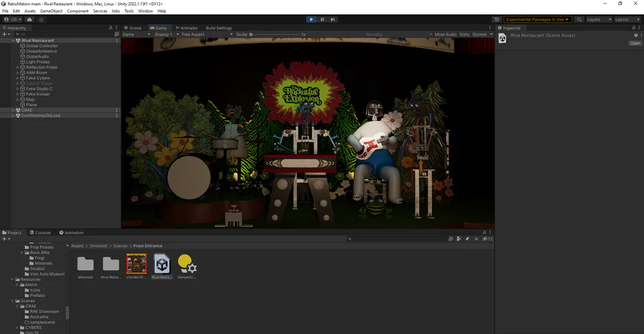The width and height of the screenshot is (644, 334).
Task: Open the GameObject menu
Action: (x=52, y=11)
